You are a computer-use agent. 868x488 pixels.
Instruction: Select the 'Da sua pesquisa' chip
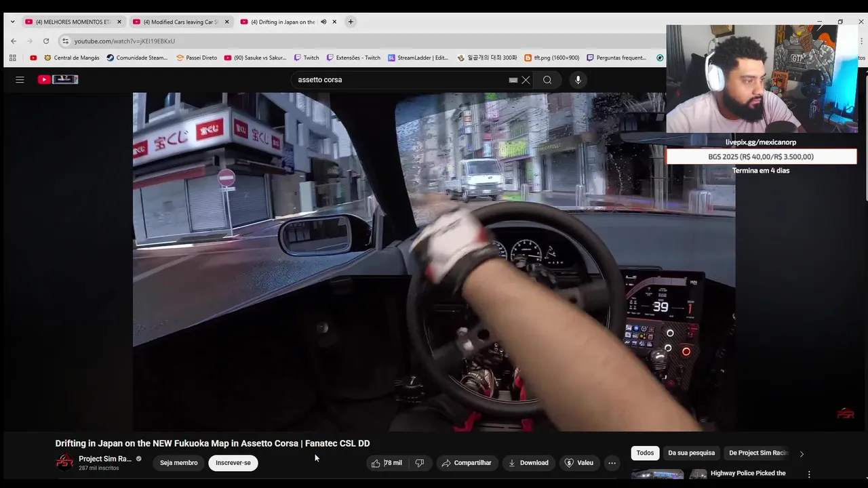[x=692, y=453]
